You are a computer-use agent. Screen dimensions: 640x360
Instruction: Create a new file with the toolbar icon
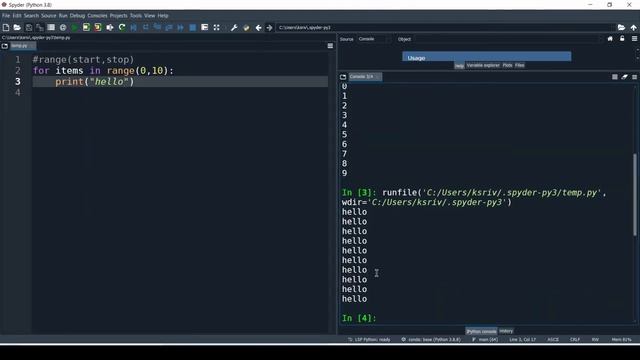[6, 27]
